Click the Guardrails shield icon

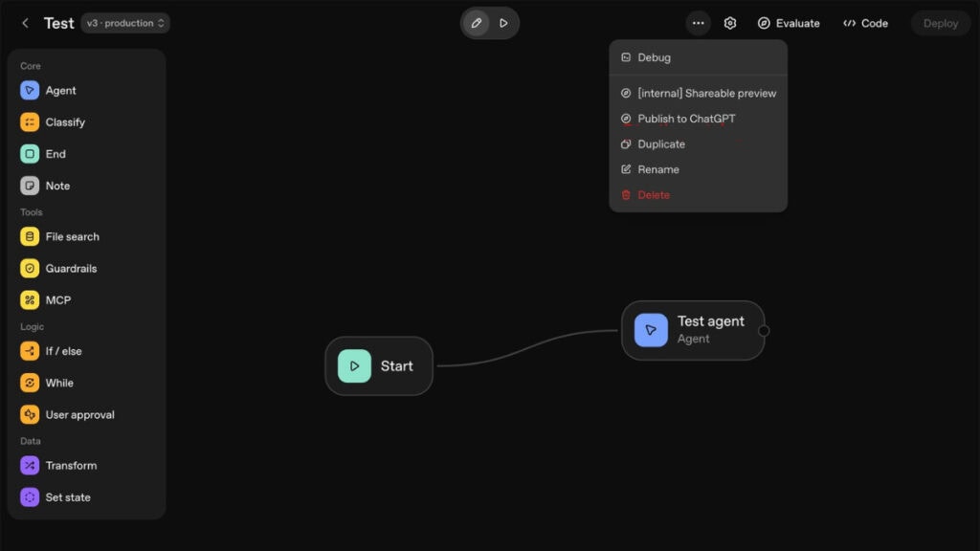point(30,269)
